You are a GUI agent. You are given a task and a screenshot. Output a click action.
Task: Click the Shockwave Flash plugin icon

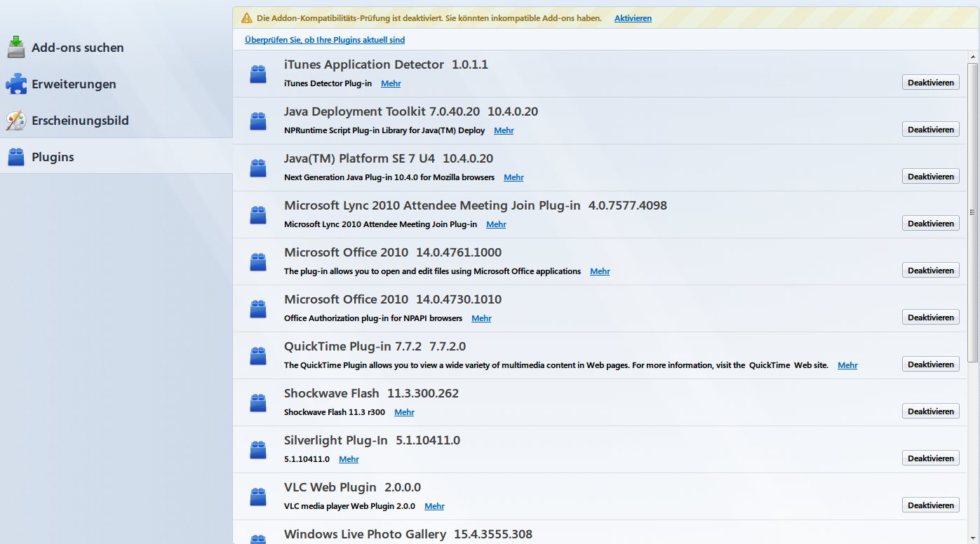[x=258, y=402]
